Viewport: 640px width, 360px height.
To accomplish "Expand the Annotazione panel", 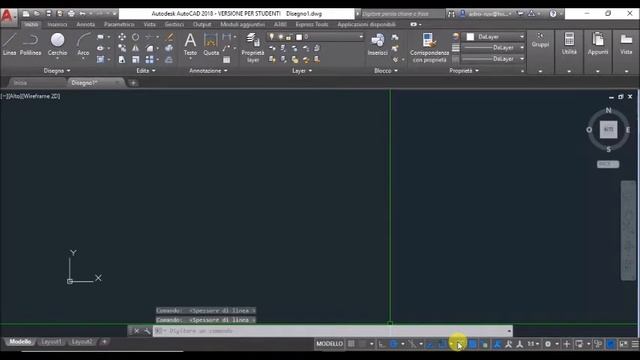I will coord(208,71).
